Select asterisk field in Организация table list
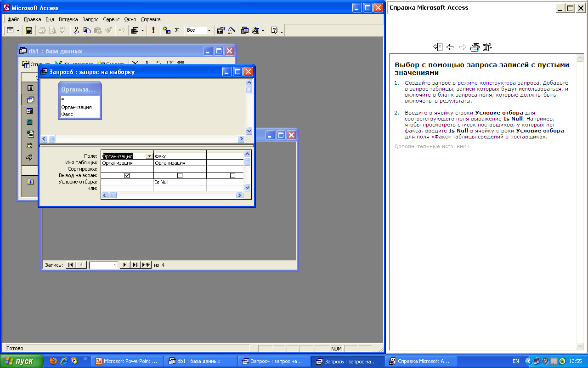Viewport: 588px width, 368px height. tap(62, 100)
